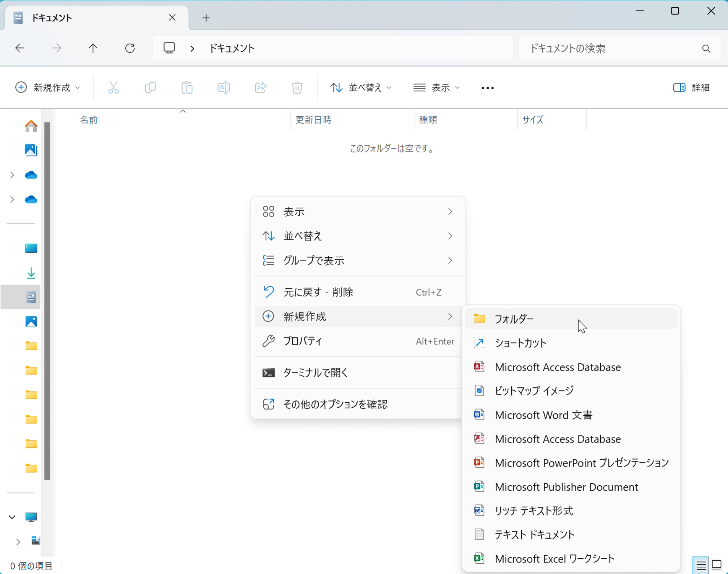Go up one folder level
728x574 pixels.
[x=93, y=48]
